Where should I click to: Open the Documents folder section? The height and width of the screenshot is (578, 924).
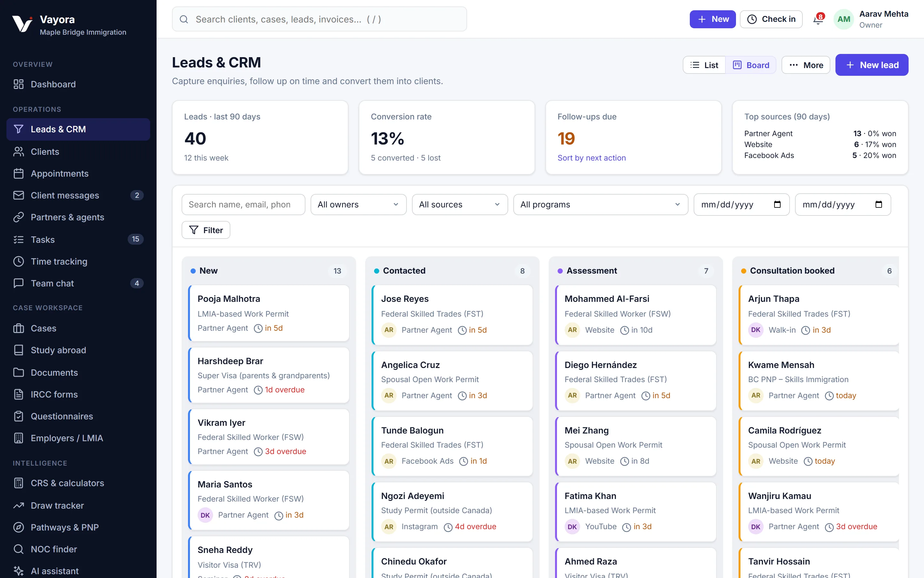(78, 372)
